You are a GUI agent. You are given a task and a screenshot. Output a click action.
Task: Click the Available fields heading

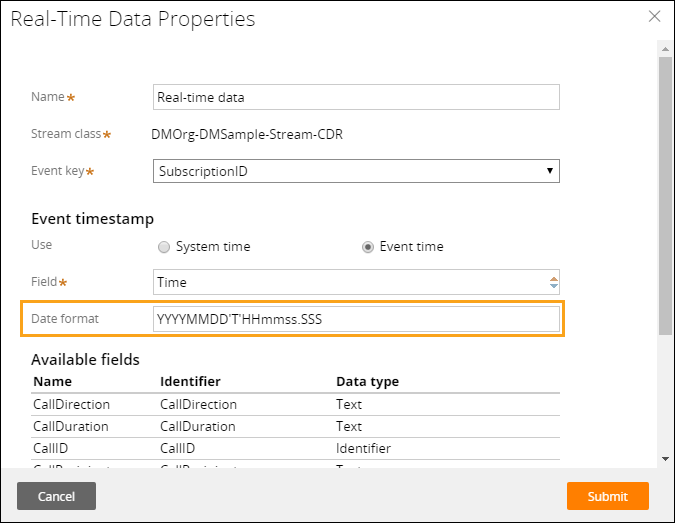85,359
